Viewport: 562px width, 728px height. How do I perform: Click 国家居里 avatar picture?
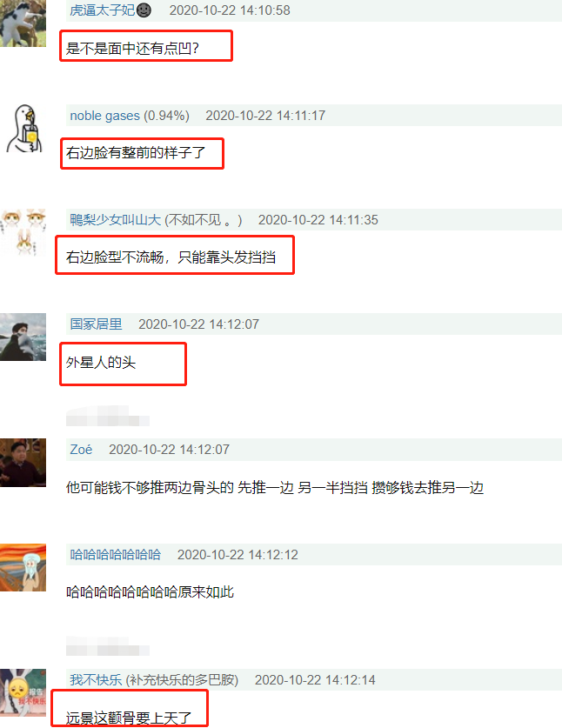(23, 337)
